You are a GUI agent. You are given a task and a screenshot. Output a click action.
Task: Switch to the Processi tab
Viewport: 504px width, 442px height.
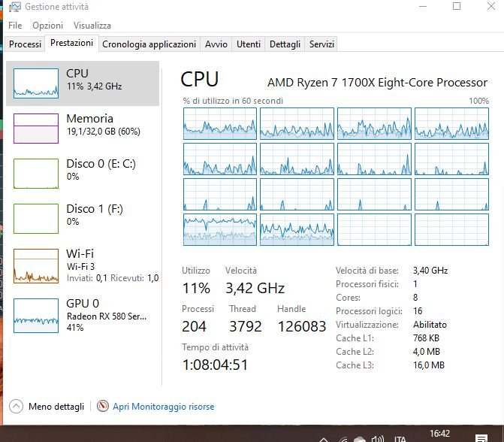[x=26, y=44]
